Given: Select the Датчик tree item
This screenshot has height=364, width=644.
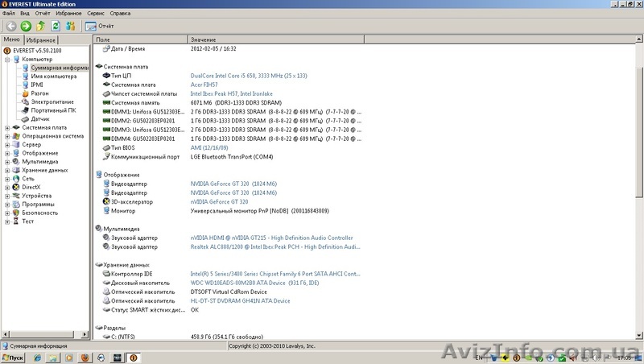Looking at the screenshot, I should tap(39, 119).
